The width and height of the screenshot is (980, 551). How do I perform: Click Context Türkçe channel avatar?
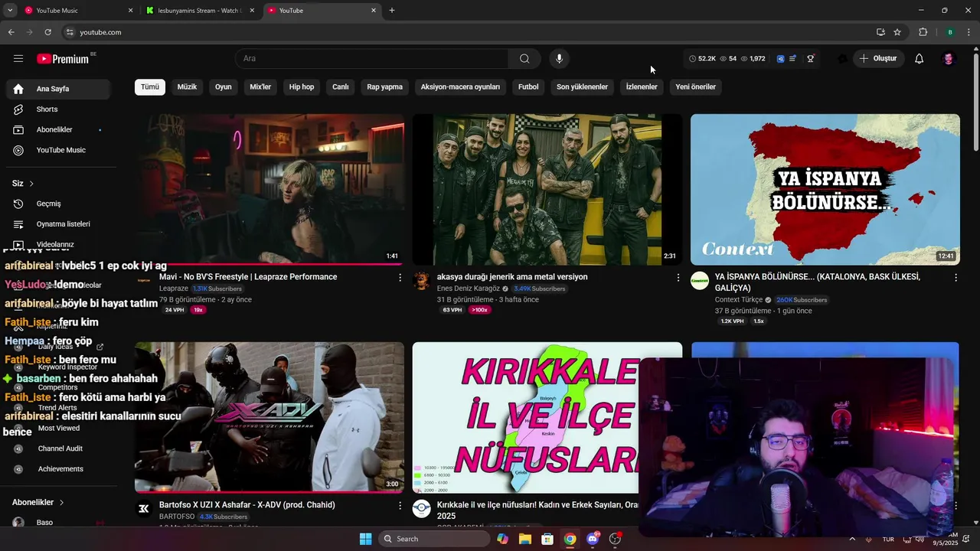[700, 281]
